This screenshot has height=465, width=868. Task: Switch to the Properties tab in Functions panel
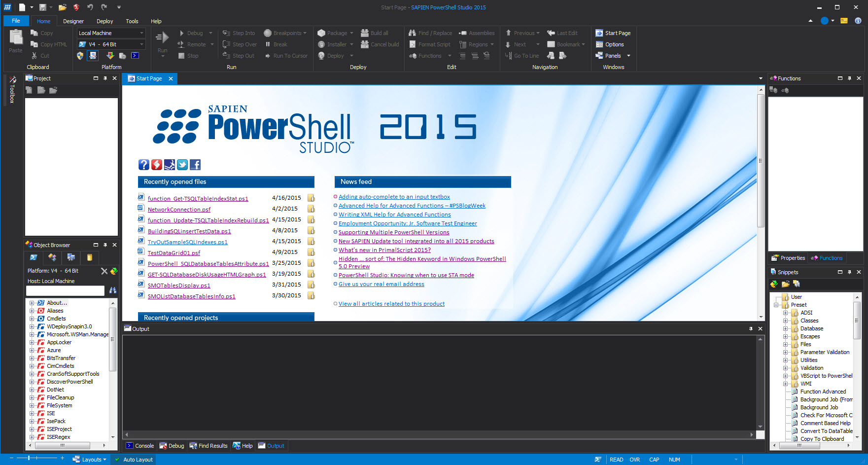tap(788, 258)
